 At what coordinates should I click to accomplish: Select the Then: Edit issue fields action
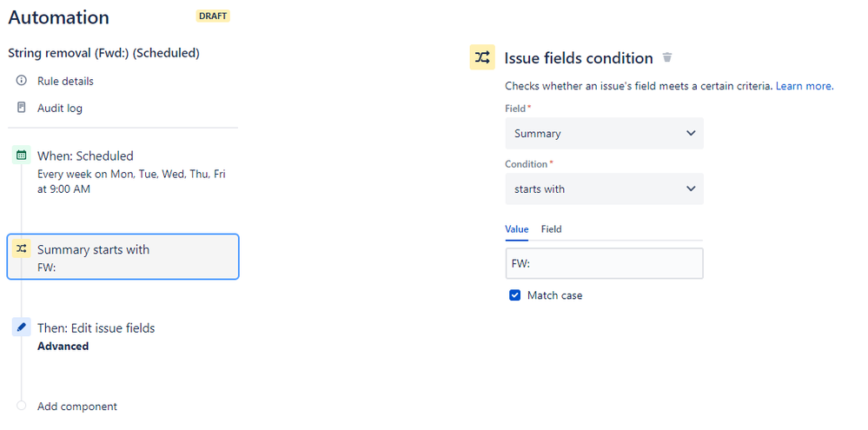coord(96,328)
